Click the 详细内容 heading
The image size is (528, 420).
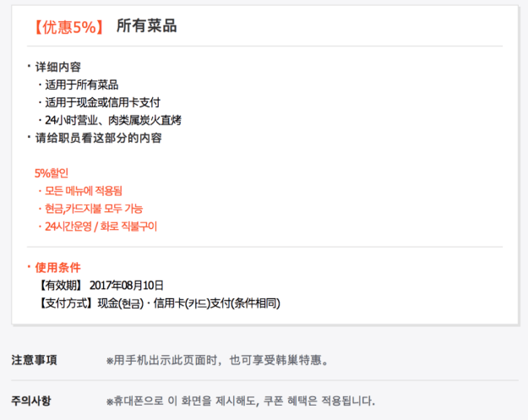point(58,67)
